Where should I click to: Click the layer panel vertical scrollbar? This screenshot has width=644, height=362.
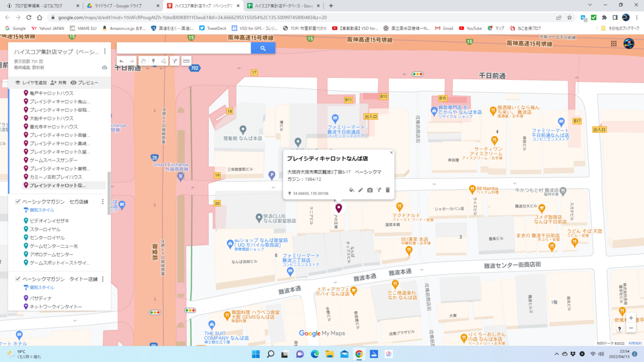[109, 193]
